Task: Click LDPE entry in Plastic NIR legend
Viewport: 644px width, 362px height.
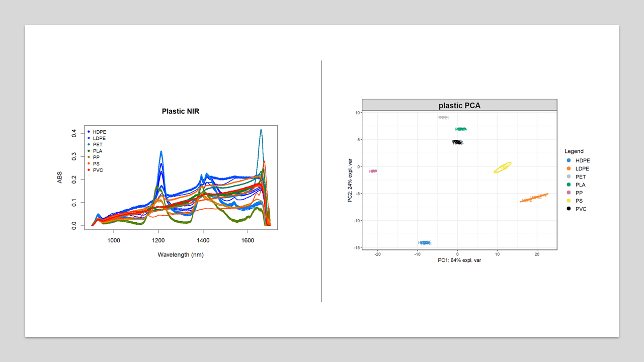Action: 96,138
